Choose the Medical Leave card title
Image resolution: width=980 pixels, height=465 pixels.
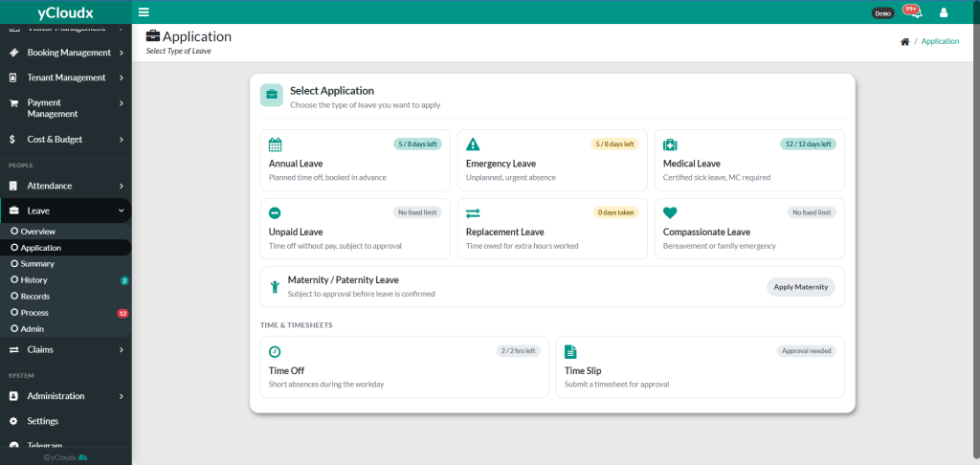692,164
